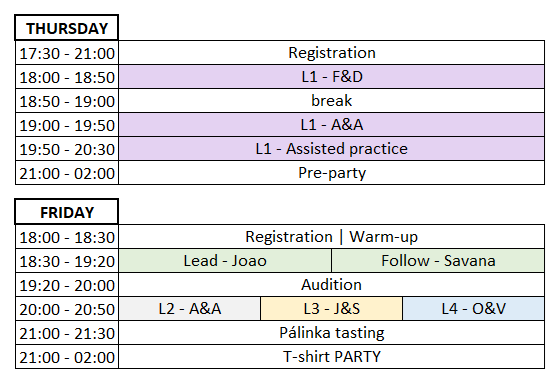Click the L1 - Assisted practice cell
The height and width of the screenshot is (384, 560).
click(x=331, y=149)
